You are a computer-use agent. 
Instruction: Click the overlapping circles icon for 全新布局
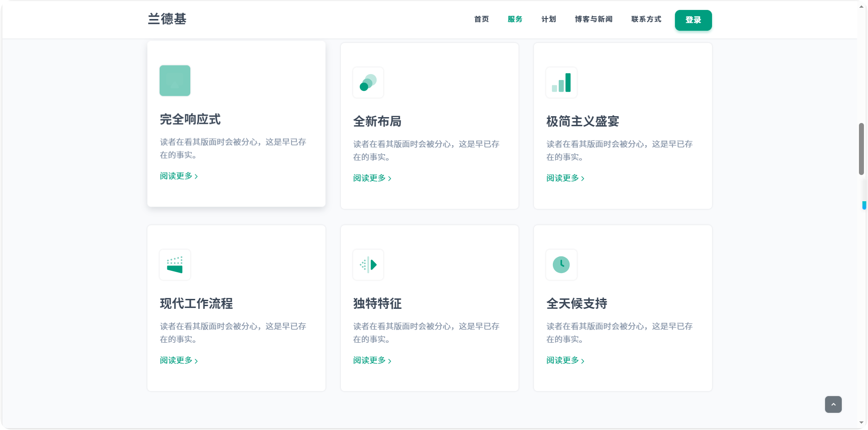(x=368, y=82)
